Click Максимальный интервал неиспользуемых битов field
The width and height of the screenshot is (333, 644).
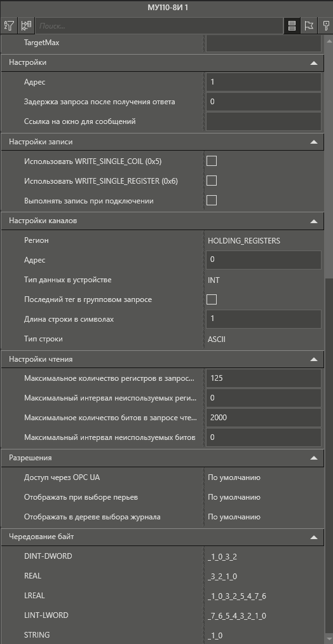click(x=264, y=437)
